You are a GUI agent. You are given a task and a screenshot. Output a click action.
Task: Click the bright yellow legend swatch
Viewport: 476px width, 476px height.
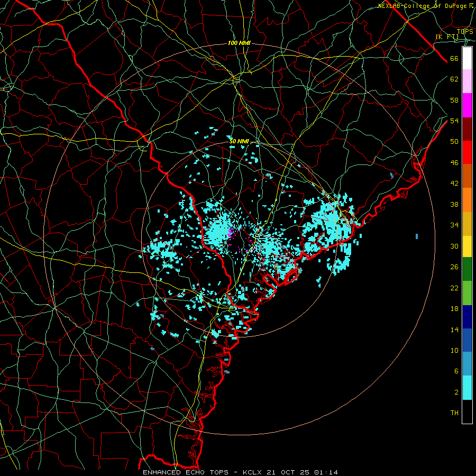pyautogui.click(x=467, y=246)
